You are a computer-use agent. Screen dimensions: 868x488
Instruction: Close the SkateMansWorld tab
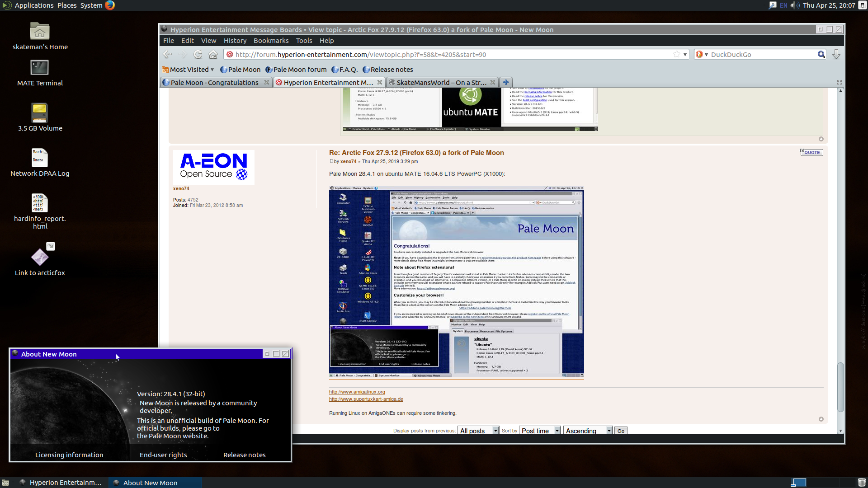[x=493, y=82]
